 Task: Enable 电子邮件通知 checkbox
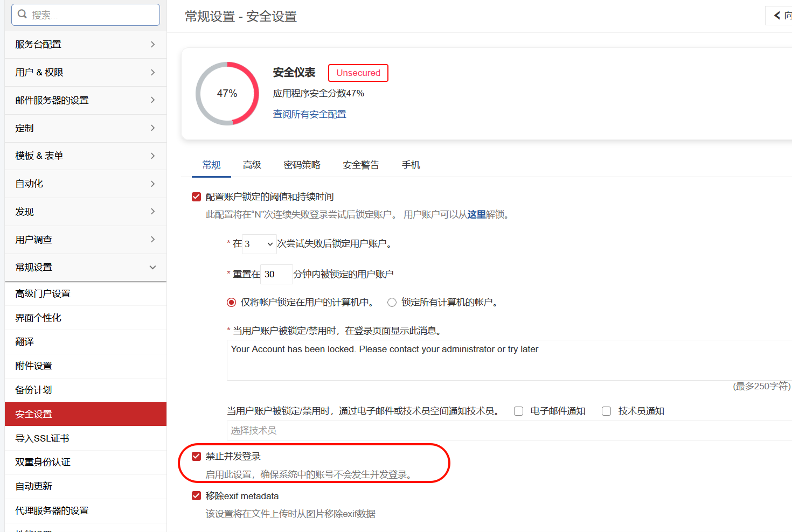(x=518, y=411)
